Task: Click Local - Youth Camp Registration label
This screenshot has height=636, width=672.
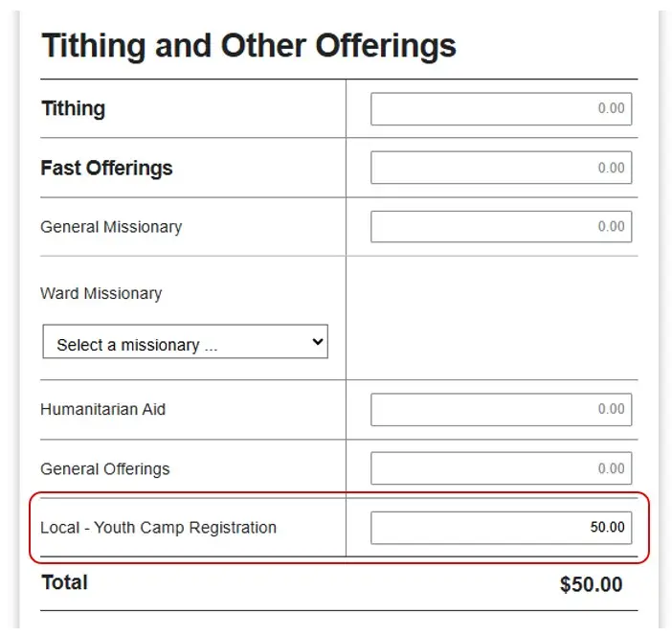Action: (x=158, y=528)
